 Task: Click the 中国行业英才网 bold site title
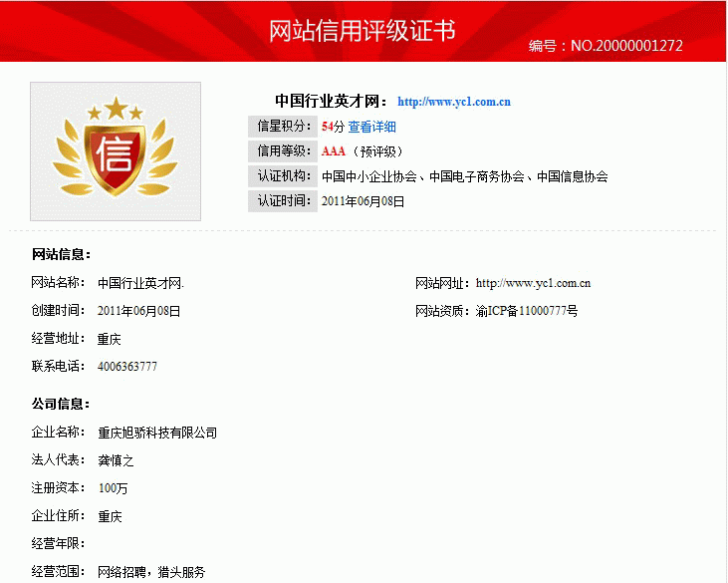(x=331, y=102)
